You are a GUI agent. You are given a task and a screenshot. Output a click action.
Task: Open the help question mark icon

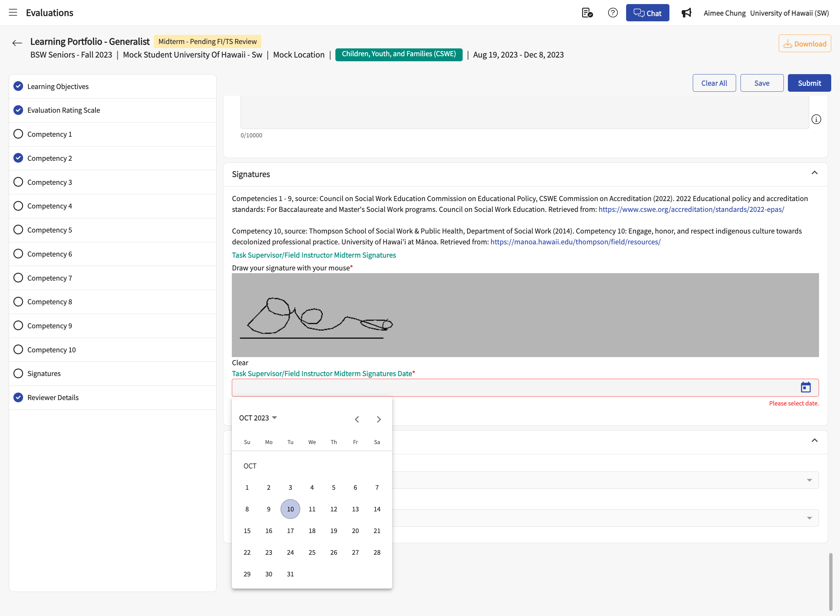[613, 13]
